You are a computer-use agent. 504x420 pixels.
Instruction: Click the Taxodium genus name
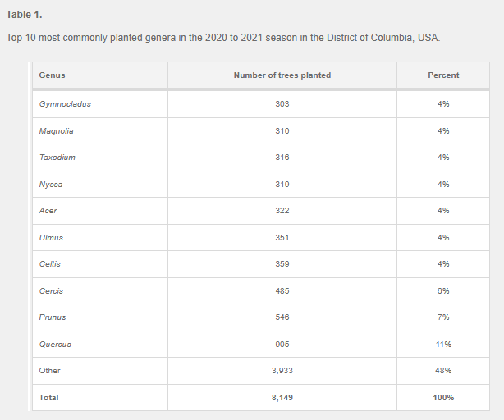click(x=57, y=157)
